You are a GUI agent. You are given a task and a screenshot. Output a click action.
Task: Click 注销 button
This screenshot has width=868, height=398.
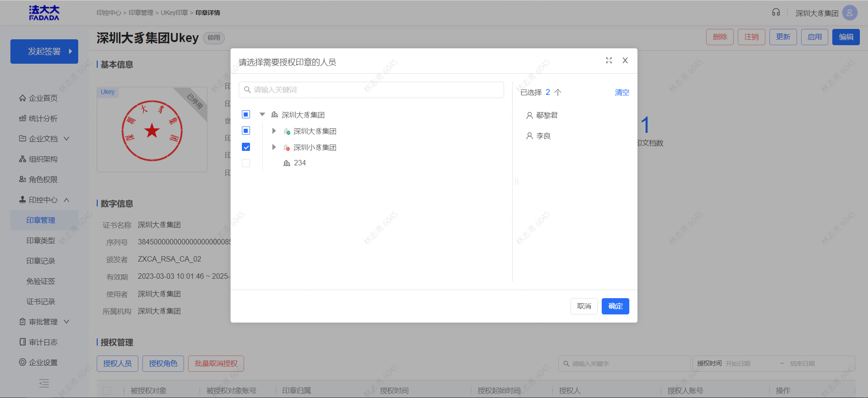pyautogui.click(x=751, y=37)
